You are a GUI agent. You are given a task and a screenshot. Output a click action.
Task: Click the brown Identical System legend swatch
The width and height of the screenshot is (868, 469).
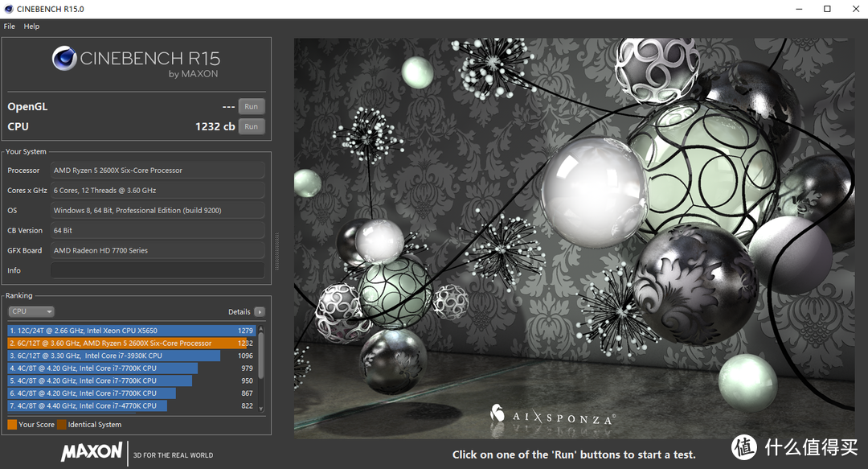pos(61,425)
